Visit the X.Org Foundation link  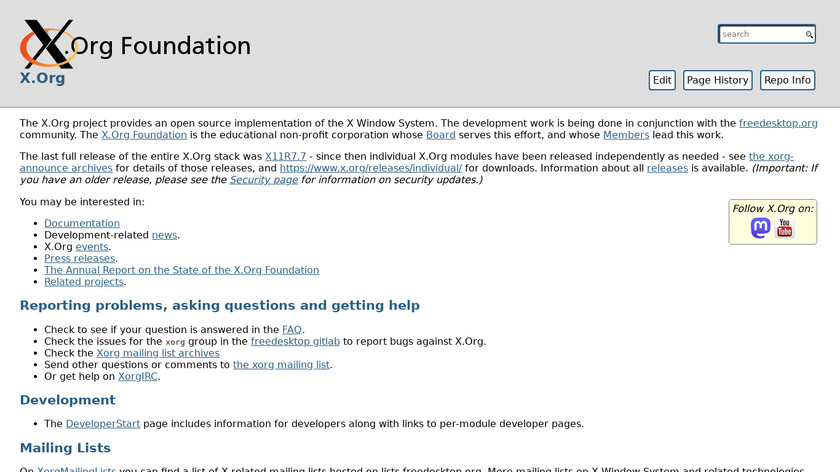[144, 135]
